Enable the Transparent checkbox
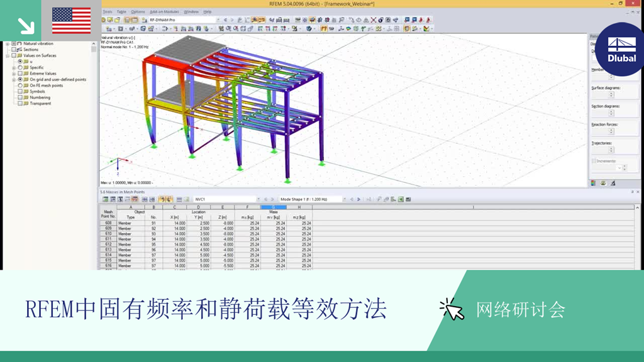Viewport: 644px width, 362px height. tap(19, 104)
